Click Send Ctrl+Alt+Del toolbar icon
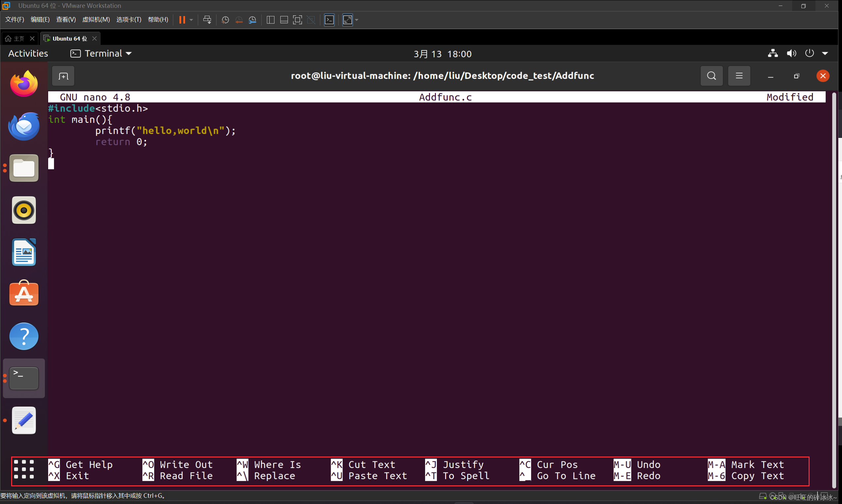 point(207,20)
